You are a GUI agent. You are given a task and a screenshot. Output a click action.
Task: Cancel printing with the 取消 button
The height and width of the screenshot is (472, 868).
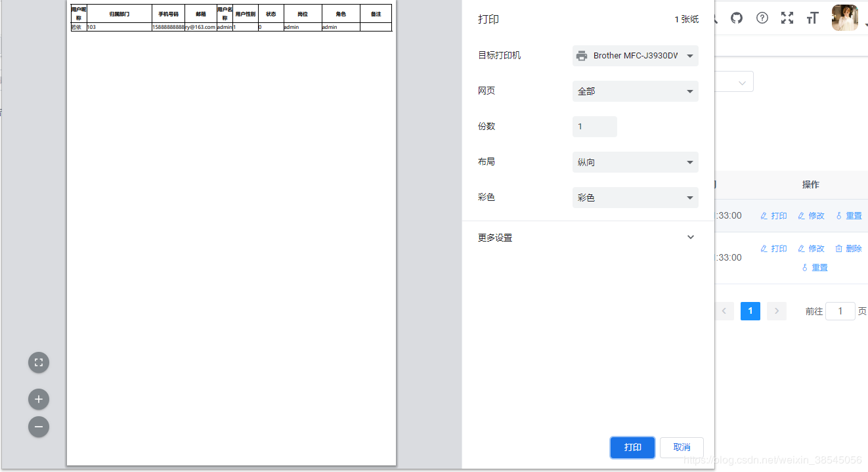pyautogui.click(x=681, y=447)
